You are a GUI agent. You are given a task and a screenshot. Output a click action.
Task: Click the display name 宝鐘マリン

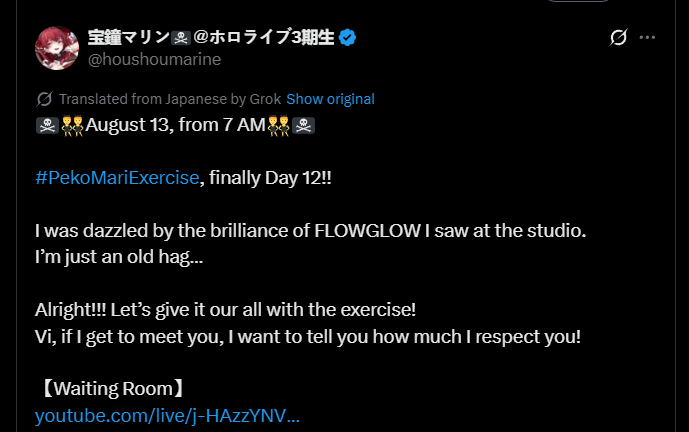129,37
